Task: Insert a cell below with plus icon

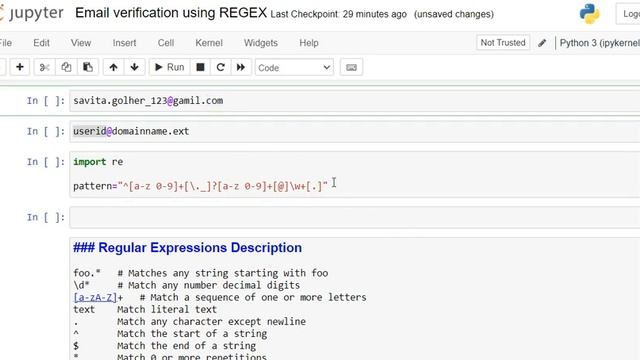Action: [20, 67]
